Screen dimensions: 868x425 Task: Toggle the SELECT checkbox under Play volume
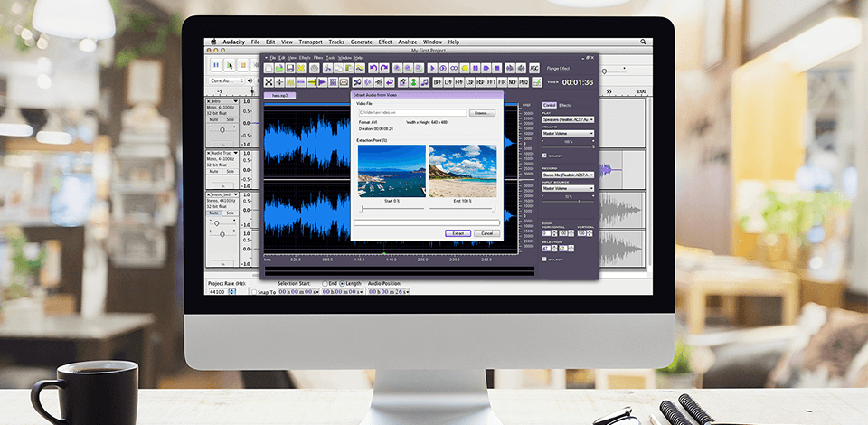click(x=544, y=156)
